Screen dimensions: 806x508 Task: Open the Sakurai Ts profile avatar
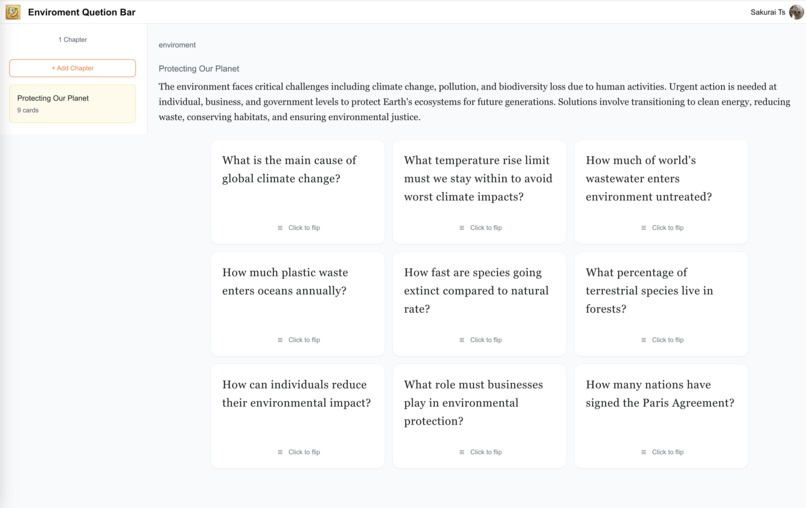pyautogui.click(x=796, y=12)
